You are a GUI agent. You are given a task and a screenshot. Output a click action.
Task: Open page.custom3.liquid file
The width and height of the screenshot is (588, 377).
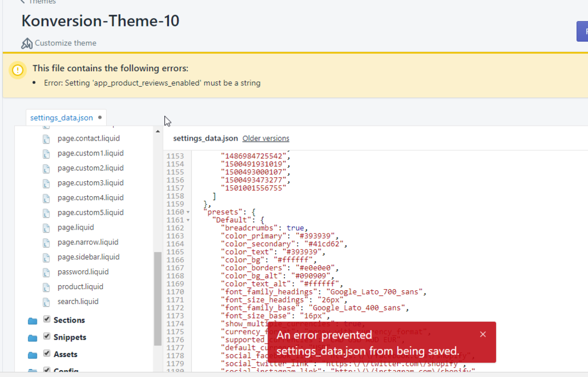tap(90, 183)
